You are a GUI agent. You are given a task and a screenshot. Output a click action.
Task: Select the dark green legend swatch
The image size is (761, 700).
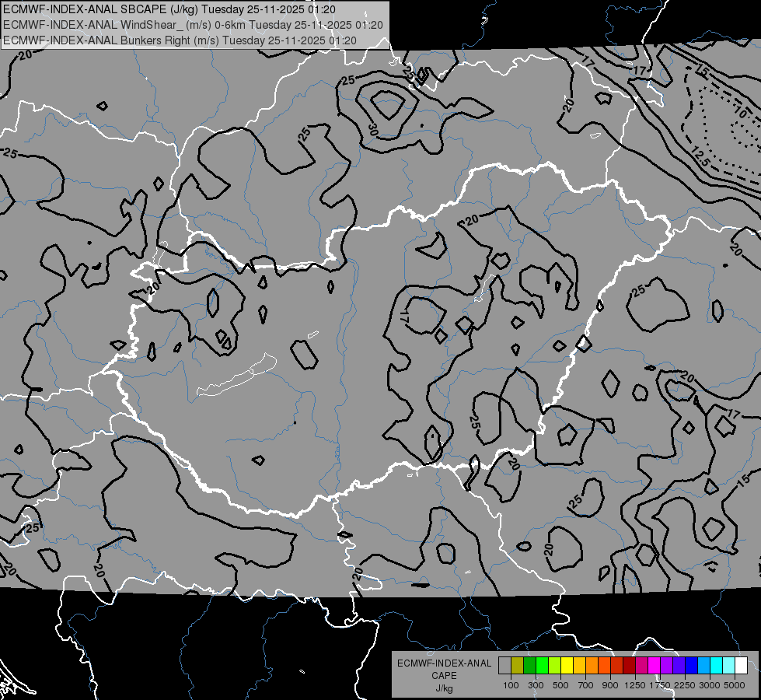point(529,666)
